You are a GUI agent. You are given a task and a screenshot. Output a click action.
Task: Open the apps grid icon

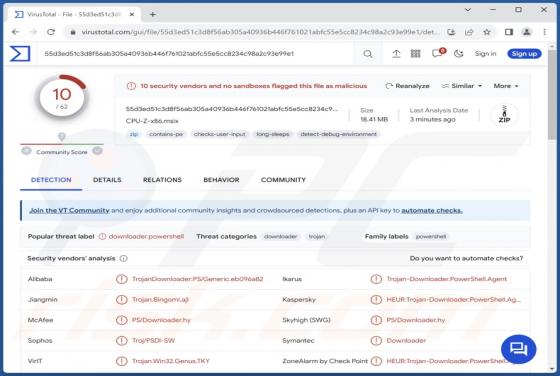pos(415,54)
